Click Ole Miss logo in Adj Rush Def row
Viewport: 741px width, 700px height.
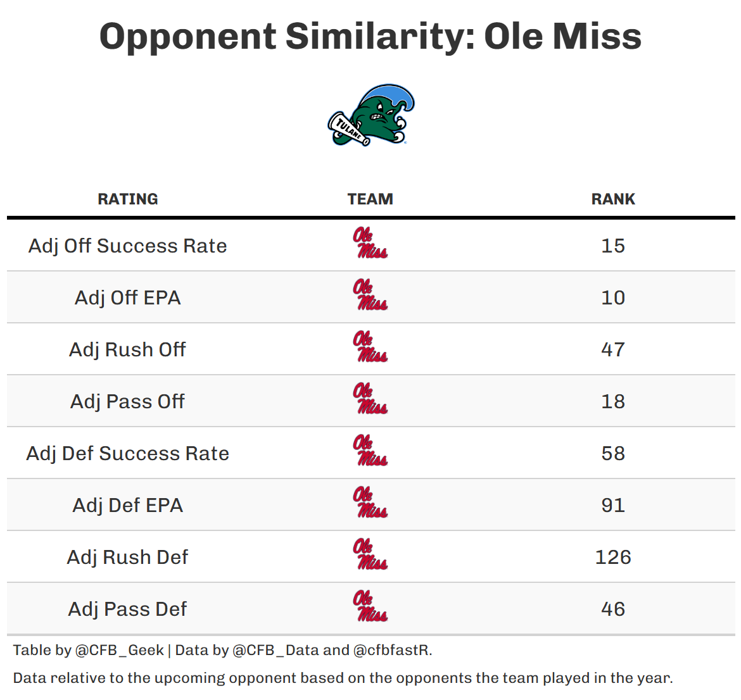click(370, 555)
